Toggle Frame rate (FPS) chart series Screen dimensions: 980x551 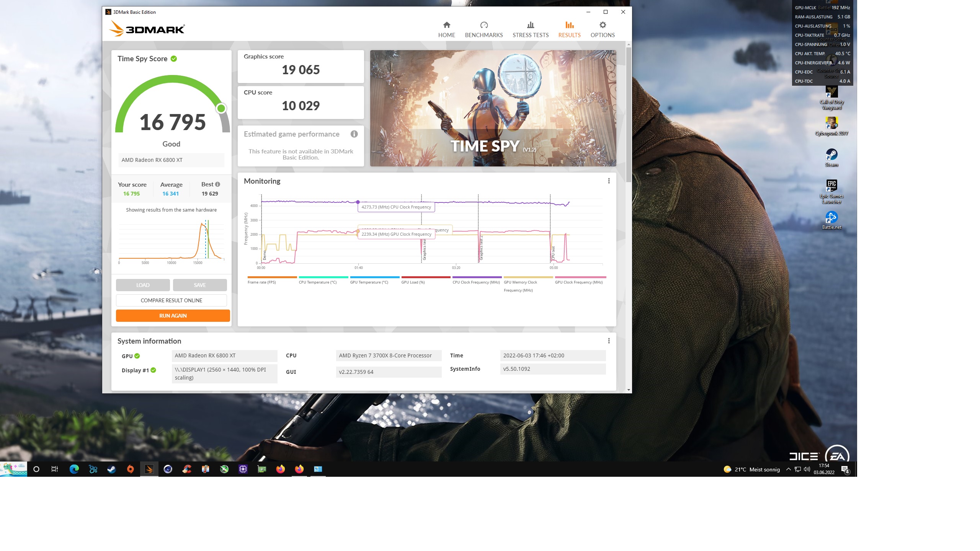click(x=262, y=282)
